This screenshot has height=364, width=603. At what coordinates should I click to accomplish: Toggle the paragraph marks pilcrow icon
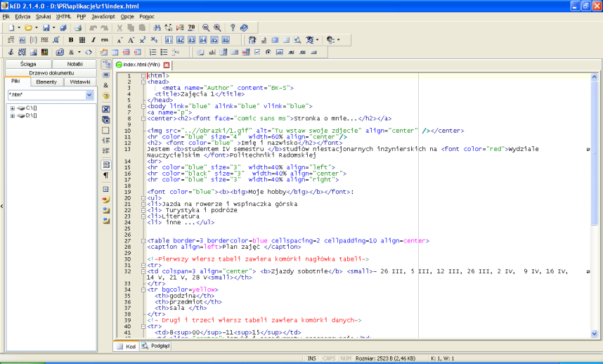(105, 176)
